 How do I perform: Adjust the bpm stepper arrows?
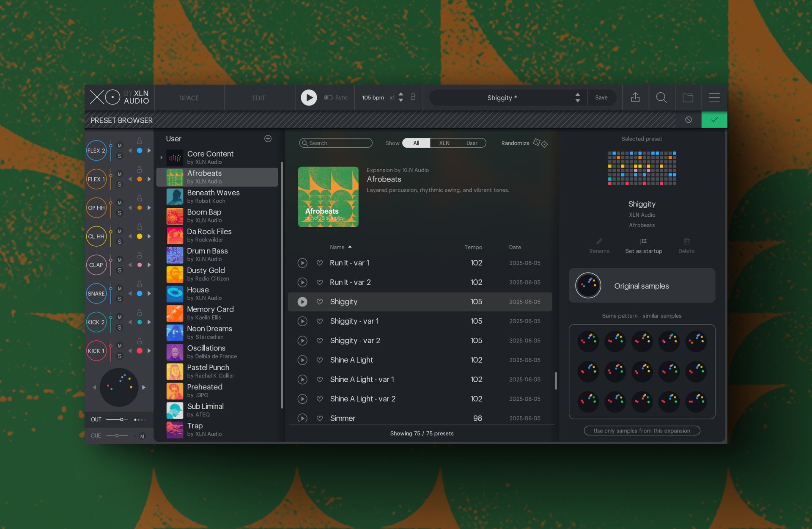tap(401, 97)
